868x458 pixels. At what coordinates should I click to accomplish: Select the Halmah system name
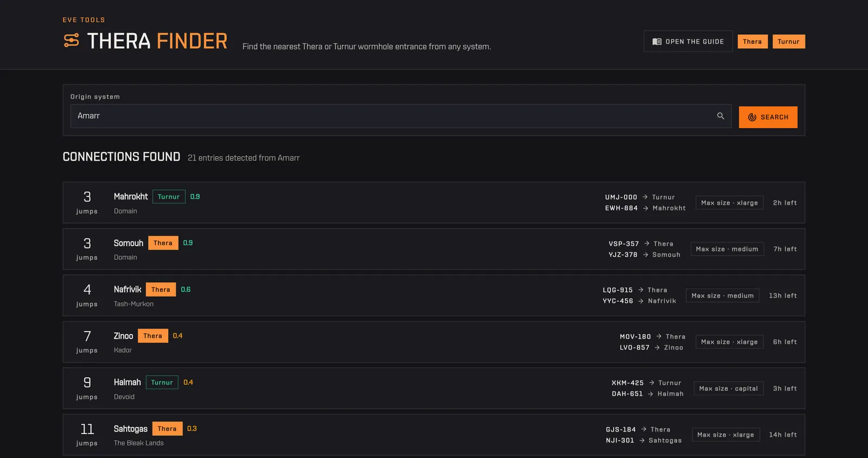tap(127, 382)
